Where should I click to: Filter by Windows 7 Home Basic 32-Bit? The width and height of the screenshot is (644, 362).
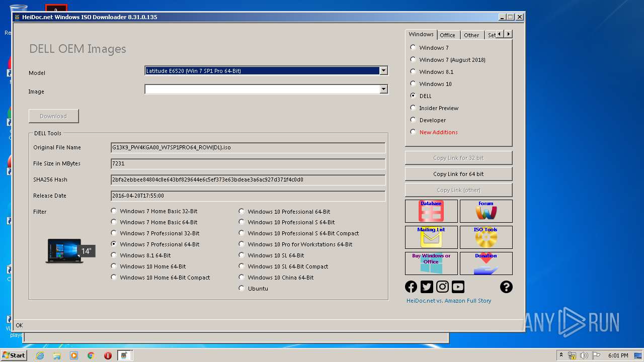point(154,211)
